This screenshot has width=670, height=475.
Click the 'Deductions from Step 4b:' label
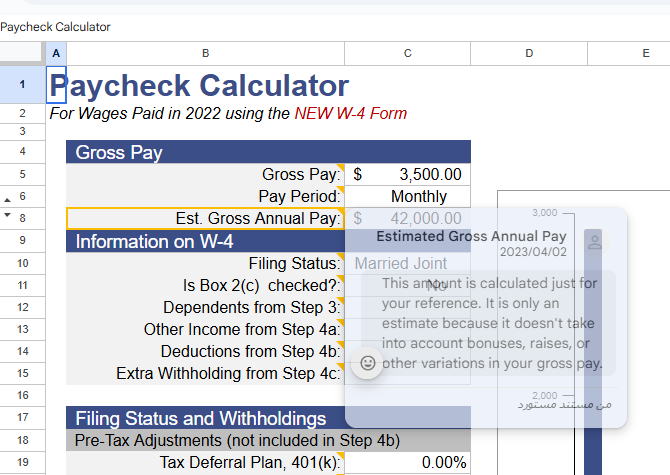tap(250, 352)
